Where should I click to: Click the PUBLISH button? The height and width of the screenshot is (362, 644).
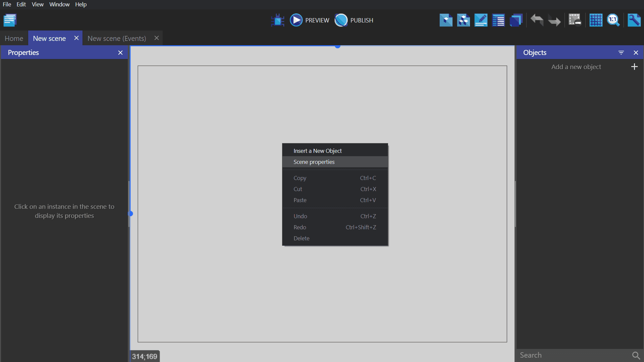[354, 20]
